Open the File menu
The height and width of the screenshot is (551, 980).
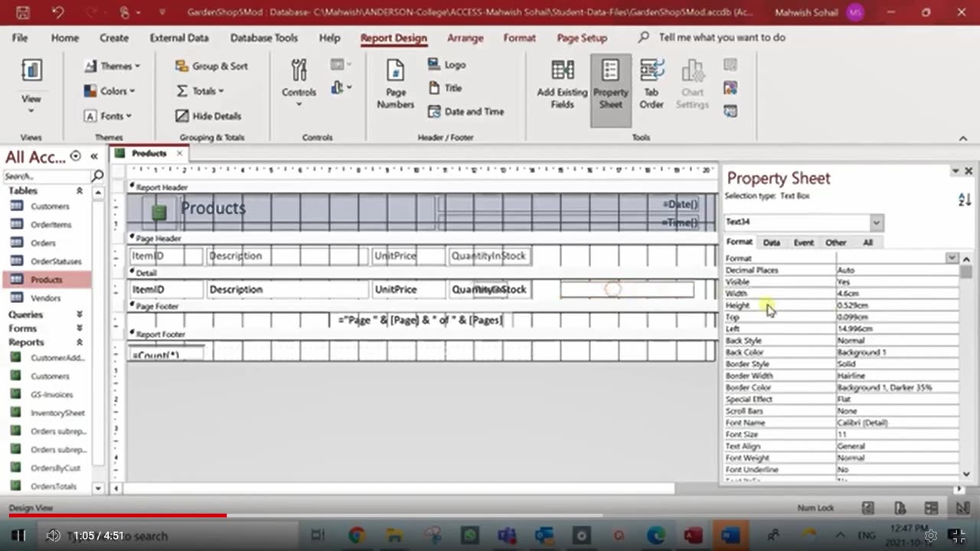(x=20, y=37)
